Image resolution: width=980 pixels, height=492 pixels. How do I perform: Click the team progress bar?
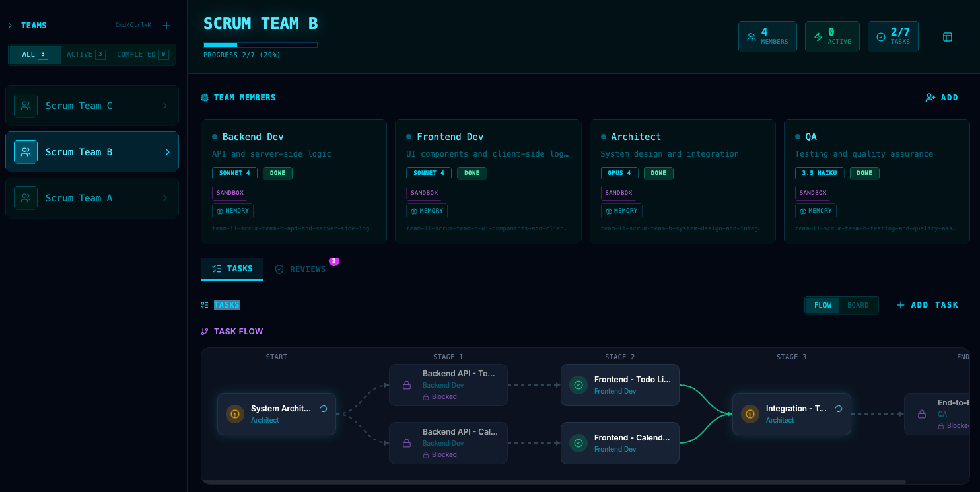click(261, 44)
